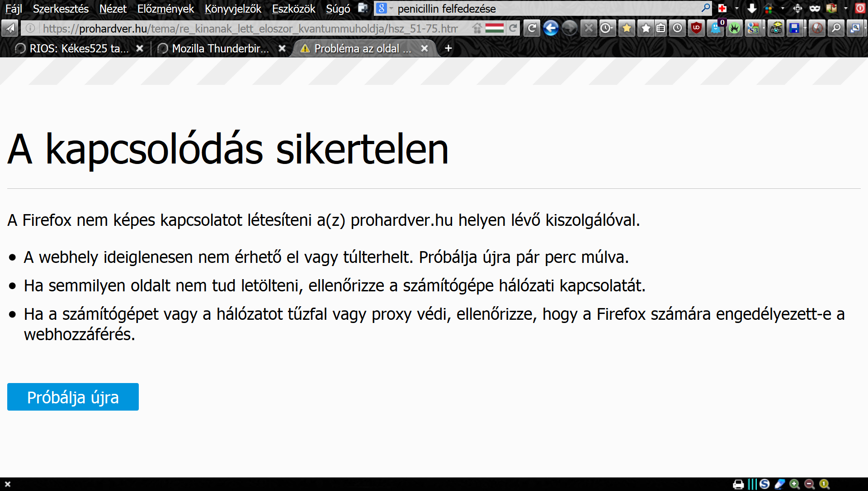Click the blue floppy disk save icon
Image resolution: width=868 pixels, height=491 pixels.
click(x=794, y=28)
